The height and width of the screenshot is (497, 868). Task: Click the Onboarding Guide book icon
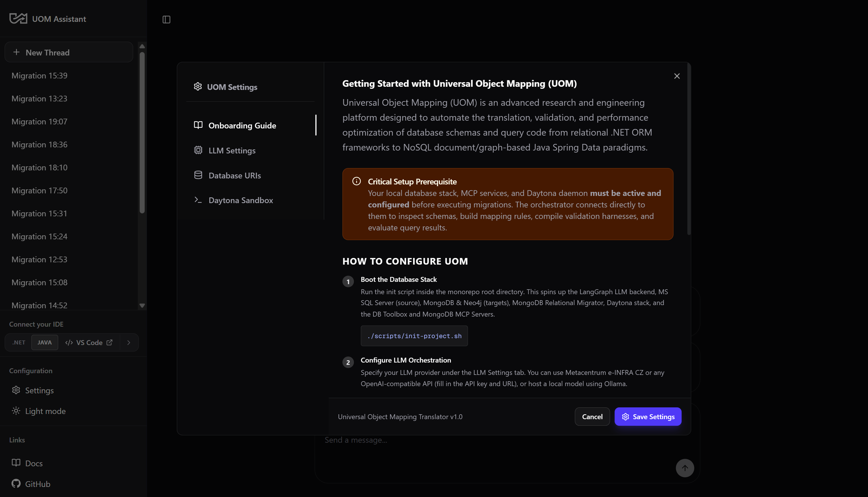tap(198, 125)
